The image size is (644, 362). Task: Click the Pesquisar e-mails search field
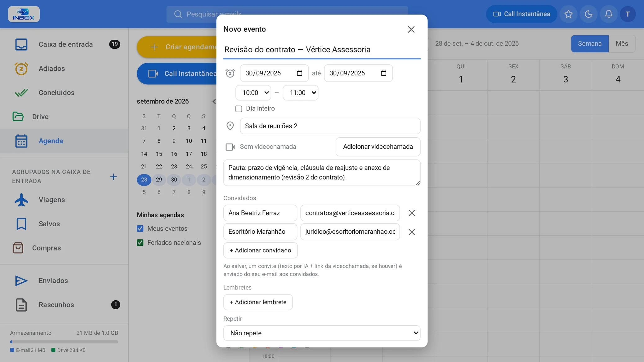pos(287,14)
